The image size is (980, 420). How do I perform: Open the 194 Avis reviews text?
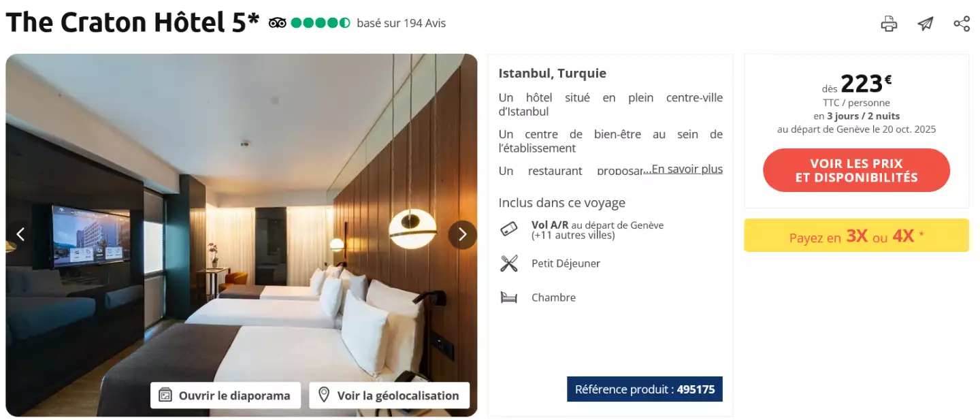402,23
